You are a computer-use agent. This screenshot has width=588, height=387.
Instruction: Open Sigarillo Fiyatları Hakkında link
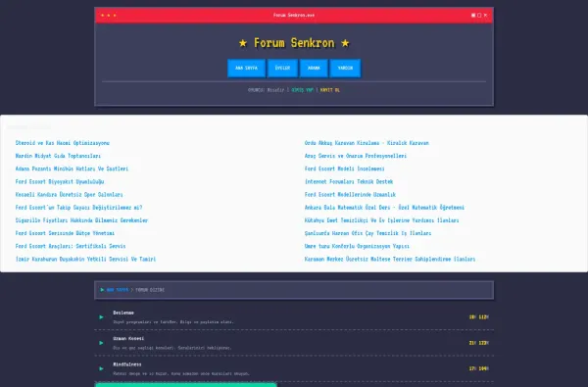[81, 220]
